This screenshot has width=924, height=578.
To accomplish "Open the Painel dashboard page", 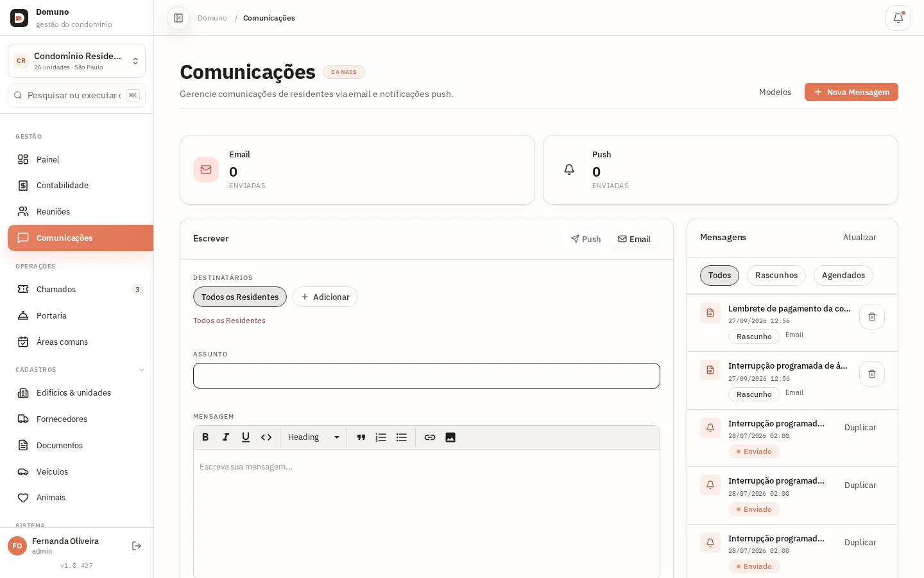I will pyautogui.click(x=80, y=159).
